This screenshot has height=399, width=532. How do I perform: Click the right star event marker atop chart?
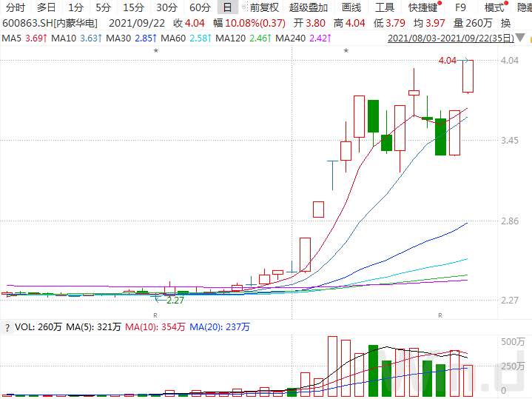click(346, 50)
